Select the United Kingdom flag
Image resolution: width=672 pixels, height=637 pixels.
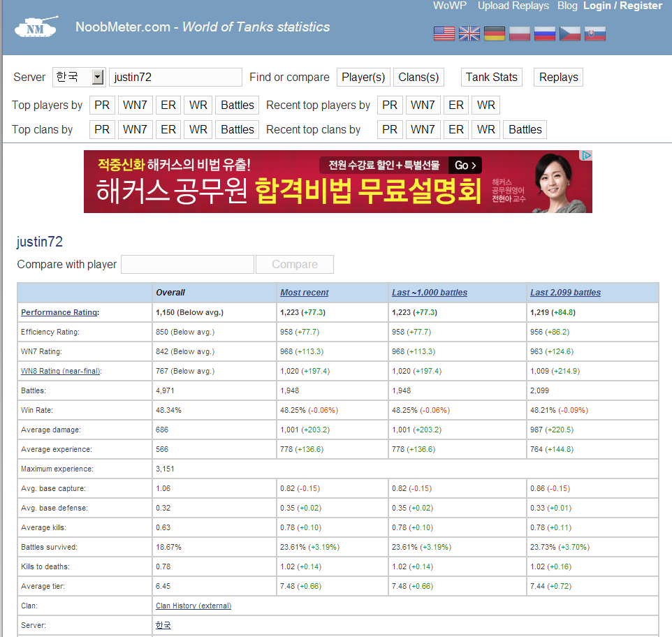click(x=469, y=34)
